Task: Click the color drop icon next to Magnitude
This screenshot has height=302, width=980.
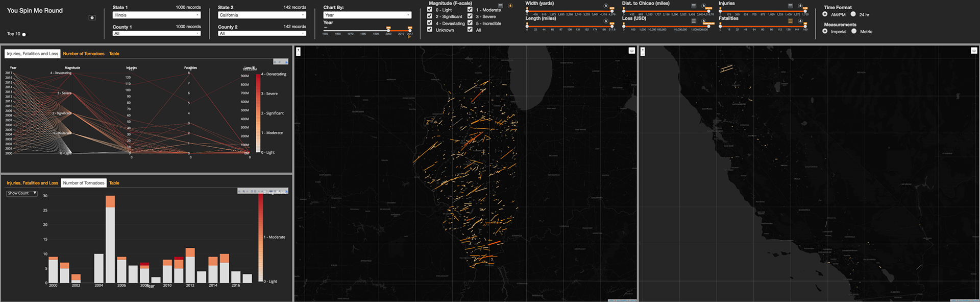Action: 510,6
